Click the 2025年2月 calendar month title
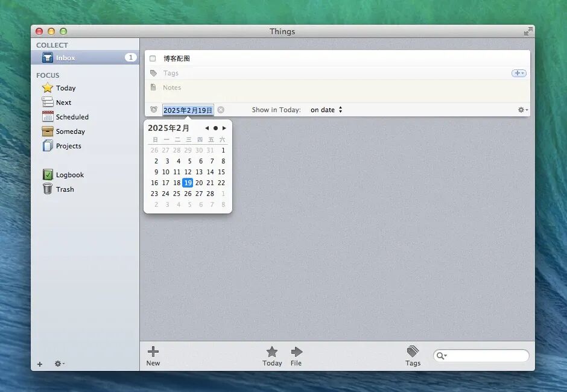This screenshot has height=392, width=567. click(x=168, y=128)
